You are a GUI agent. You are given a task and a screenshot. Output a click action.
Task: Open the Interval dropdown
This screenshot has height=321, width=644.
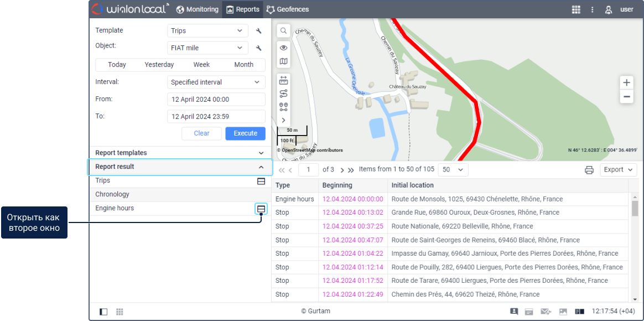[216, 82]
